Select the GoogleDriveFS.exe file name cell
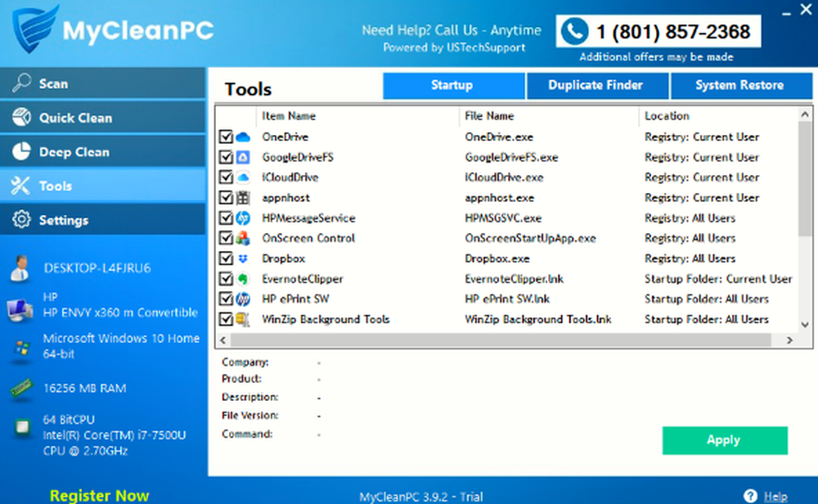This screenshot has width=818, height=504. coord(511,158)
